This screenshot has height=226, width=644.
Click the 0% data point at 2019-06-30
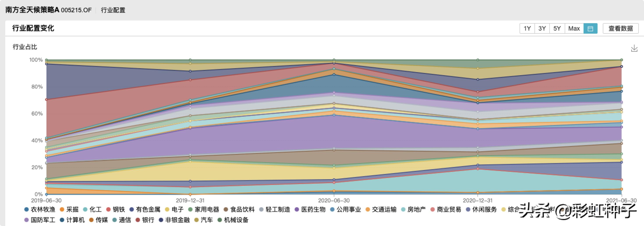tap(46, 194)
